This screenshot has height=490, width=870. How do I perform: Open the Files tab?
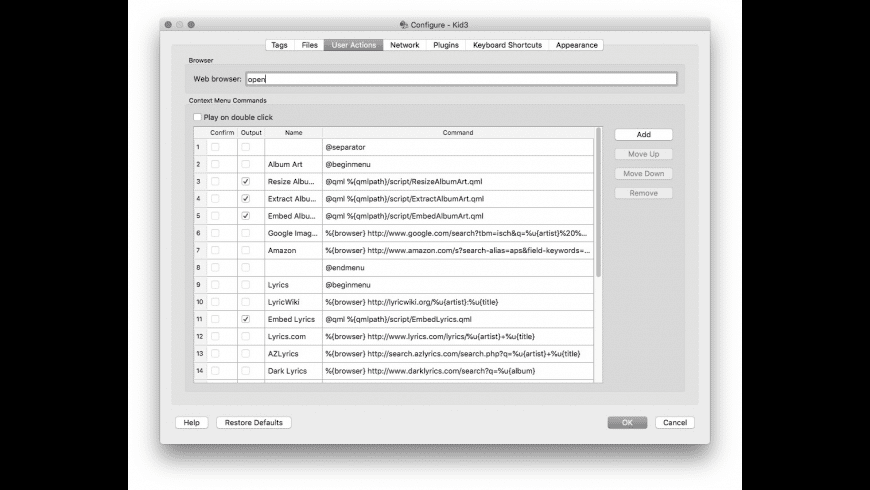tap(309, 45)
